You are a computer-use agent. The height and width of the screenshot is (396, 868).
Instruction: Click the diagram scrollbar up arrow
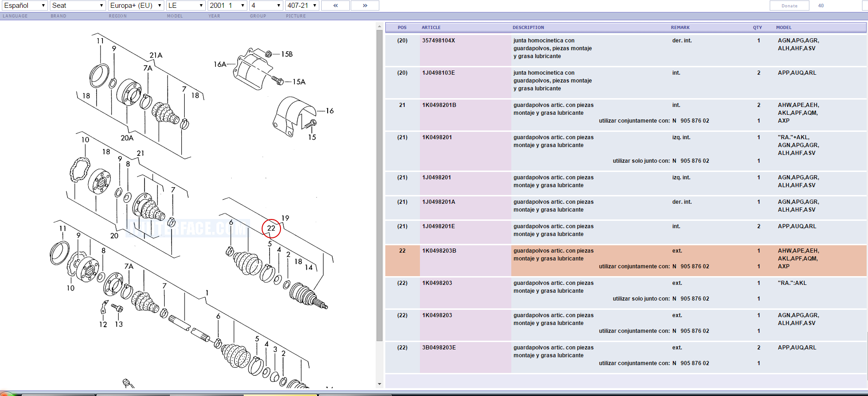[379, 26]
